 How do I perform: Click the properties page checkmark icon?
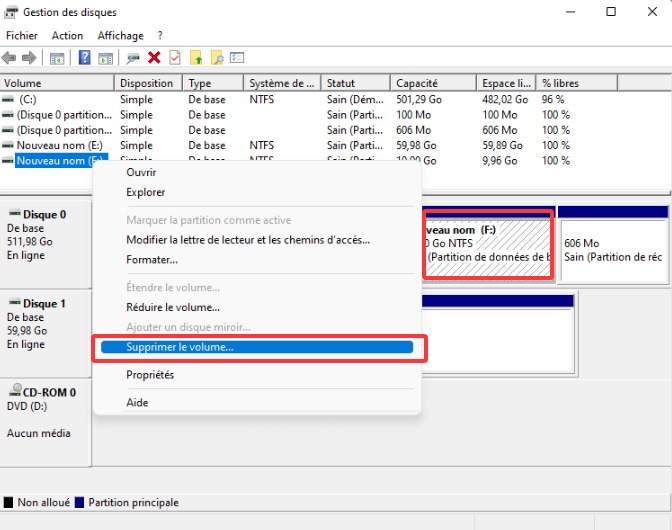[x=175, y=57]
